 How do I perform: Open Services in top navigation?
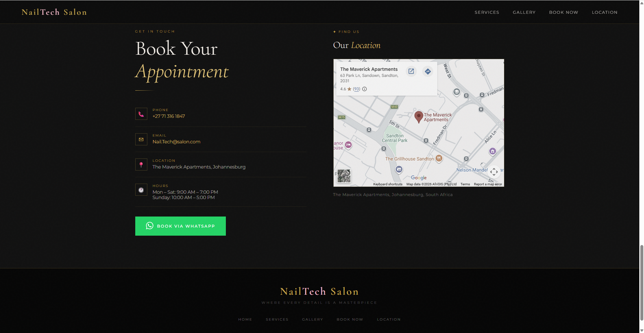(x=487, y=12)
